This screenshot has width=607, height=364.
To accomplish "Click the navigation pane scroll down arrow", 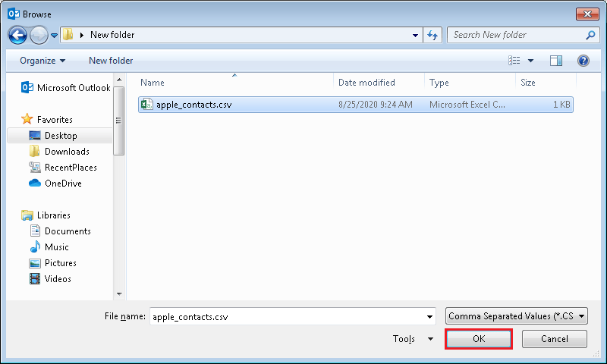I will click(x=119, y=294).
